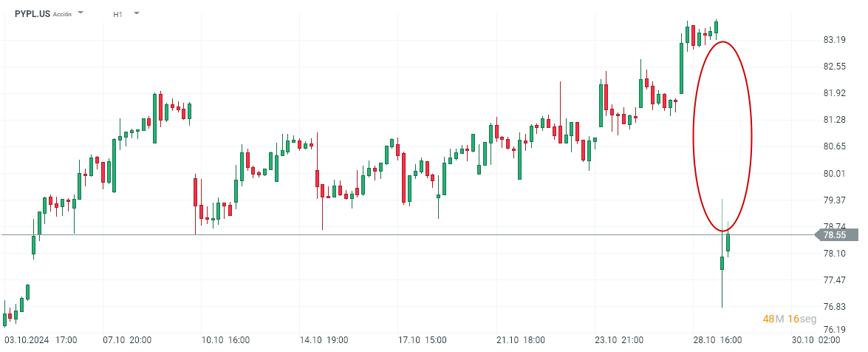Click the 28.10 16:00 time axis label
The width and height of the screenshot is (868, 352).
pos(717,340)
